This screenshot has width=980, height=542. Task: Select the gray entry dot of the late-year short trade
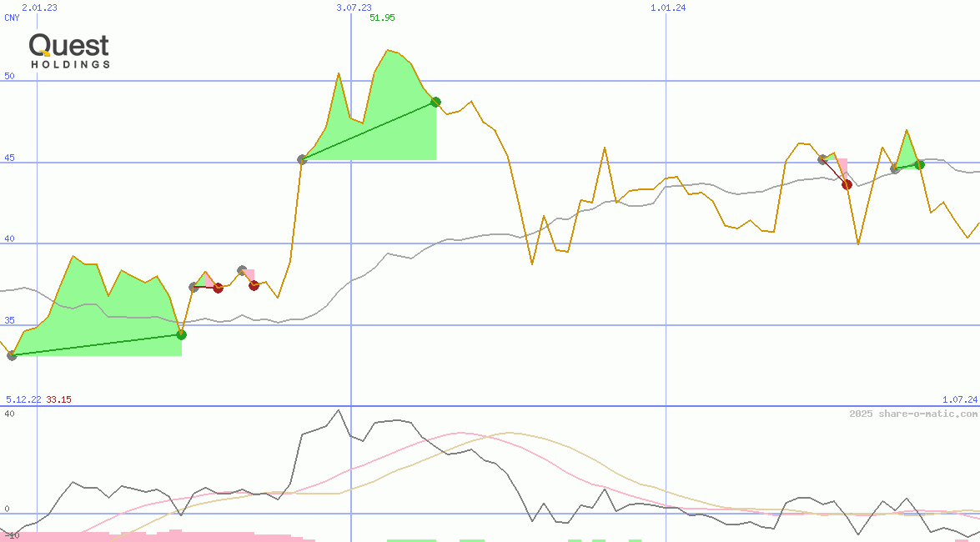pos(822,160)
